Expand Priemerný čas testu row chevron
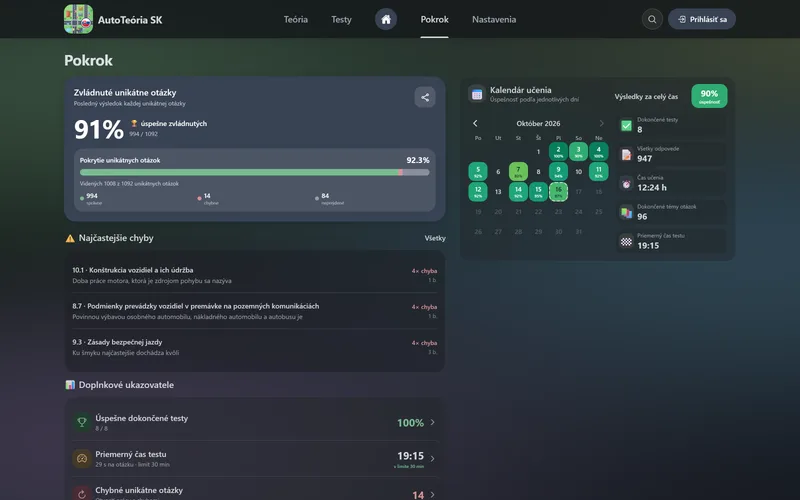 433,458
